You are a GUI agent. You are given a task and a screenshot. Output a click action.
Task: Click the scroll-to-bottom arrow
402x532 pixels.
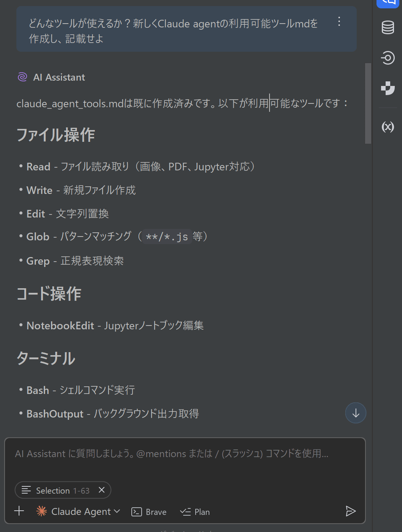point(356,413)
